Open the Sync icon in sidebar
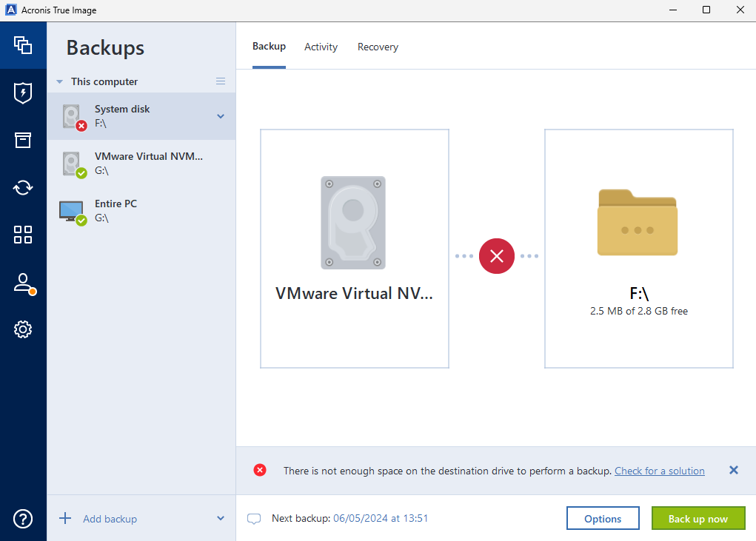Screen dimensions: 756x541 (23, 188)
